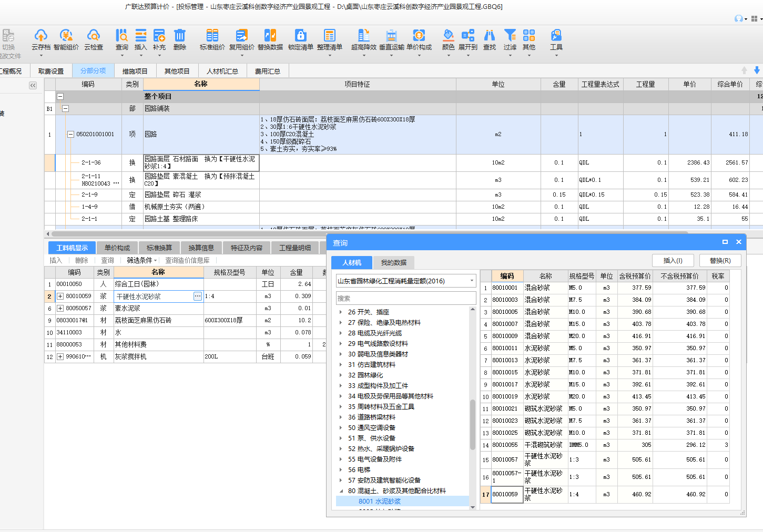Click 插入 in the bottom panel toolbar
The image size is (763, 532).
pos(56,260)
